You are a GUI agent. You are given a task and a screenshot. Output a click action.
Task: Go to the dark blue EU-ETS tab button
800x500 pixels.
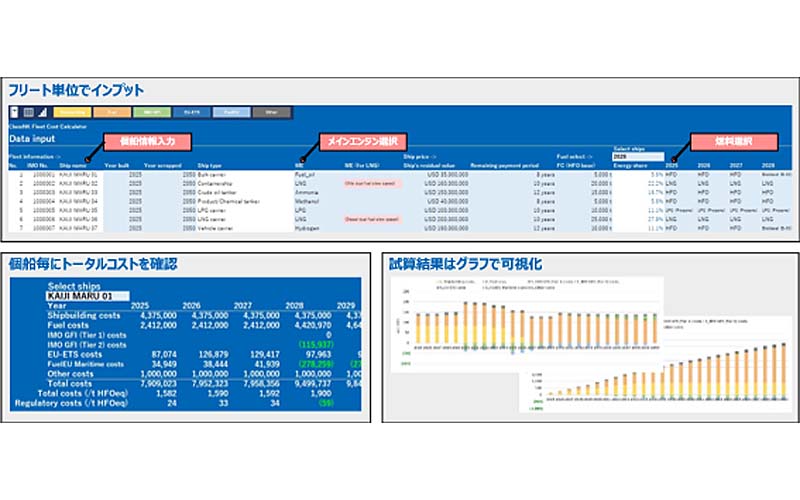[x=191, y=112]
